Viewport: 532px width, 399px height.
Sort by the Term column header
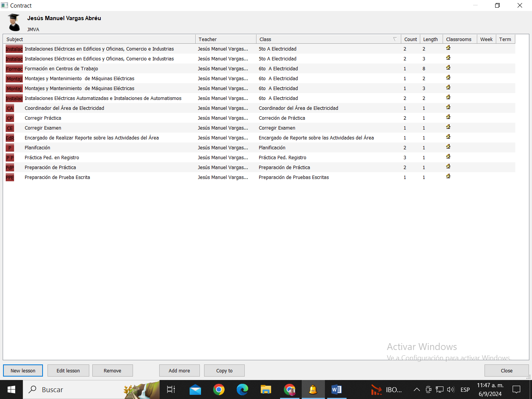point(505,39)
